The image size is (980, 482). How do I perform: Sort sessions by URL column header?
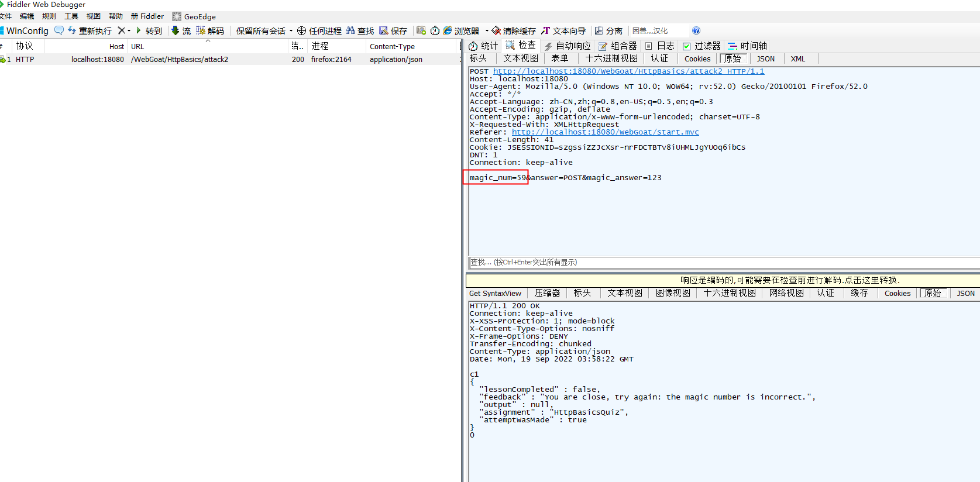tap(208, 46)
